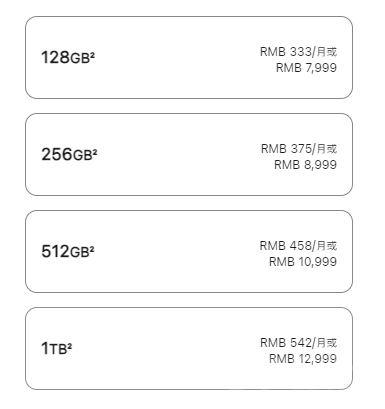
Task: Click the 1TB capacity label
Action: pos(54,348)
